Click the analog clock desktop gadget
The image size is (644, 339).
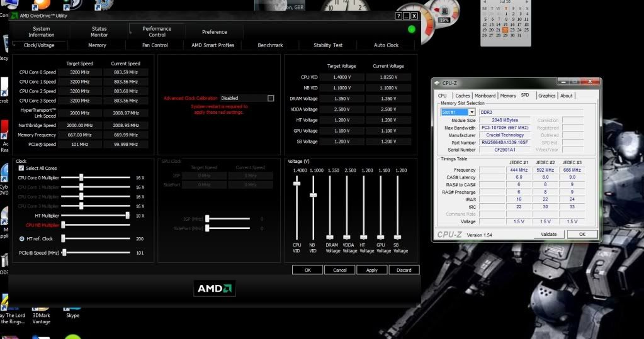(x=346, y=5)
